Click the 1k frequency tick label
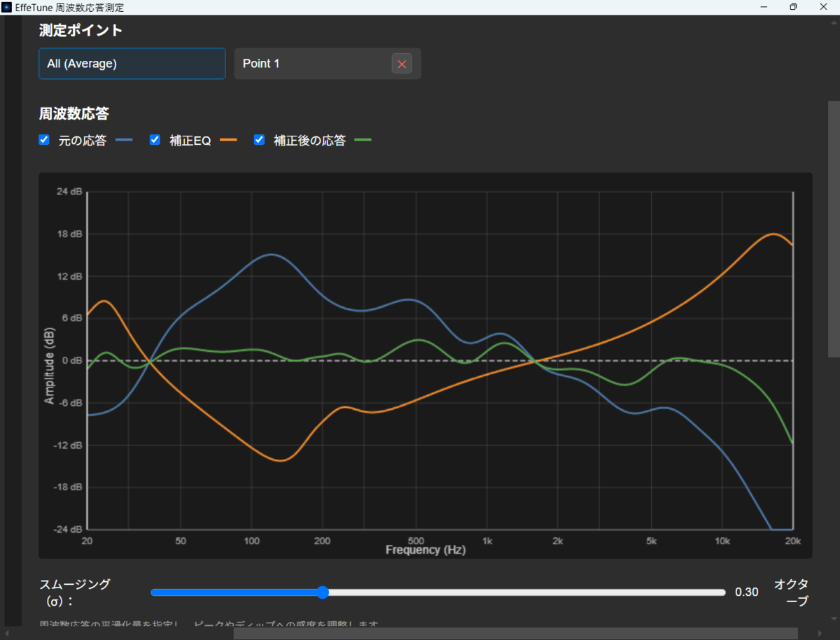The height and width of the screenshot is (640, 840). [488, 541]
